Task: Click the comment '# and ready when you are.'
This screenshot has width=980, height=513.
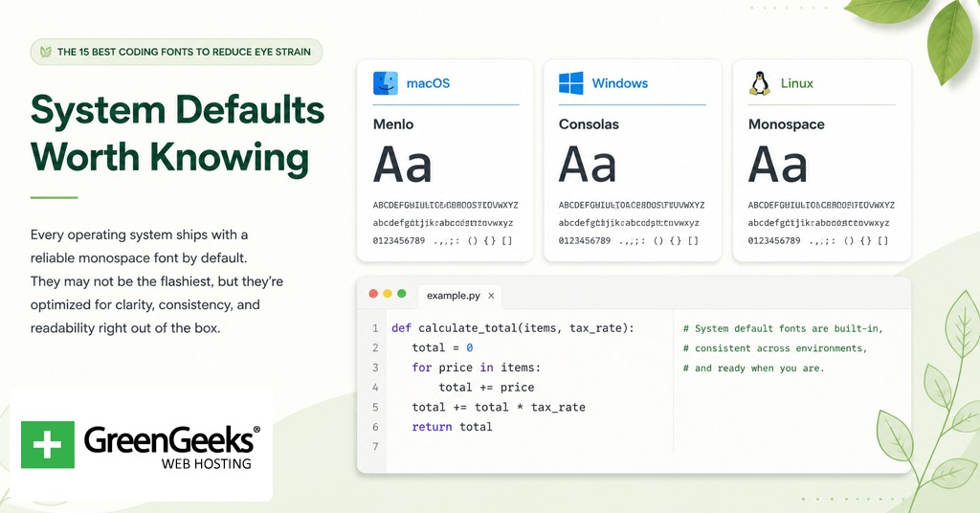Action: coord(753,368)
